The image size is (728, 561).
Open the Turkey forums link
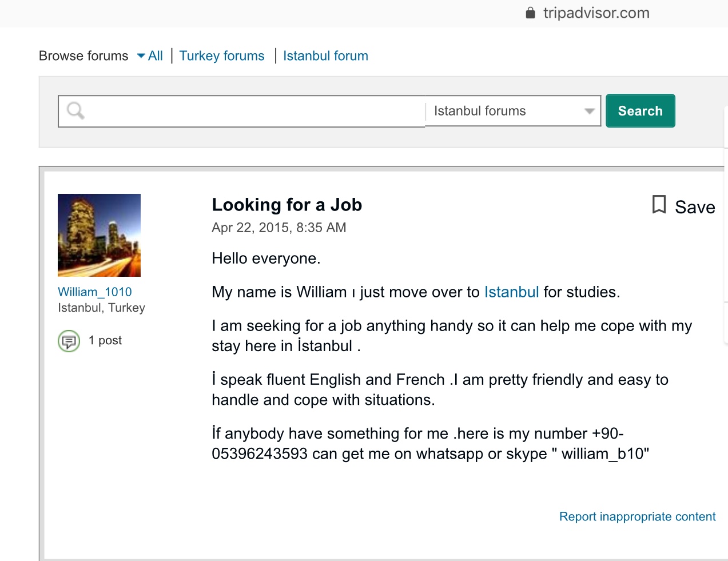point(222,56)
